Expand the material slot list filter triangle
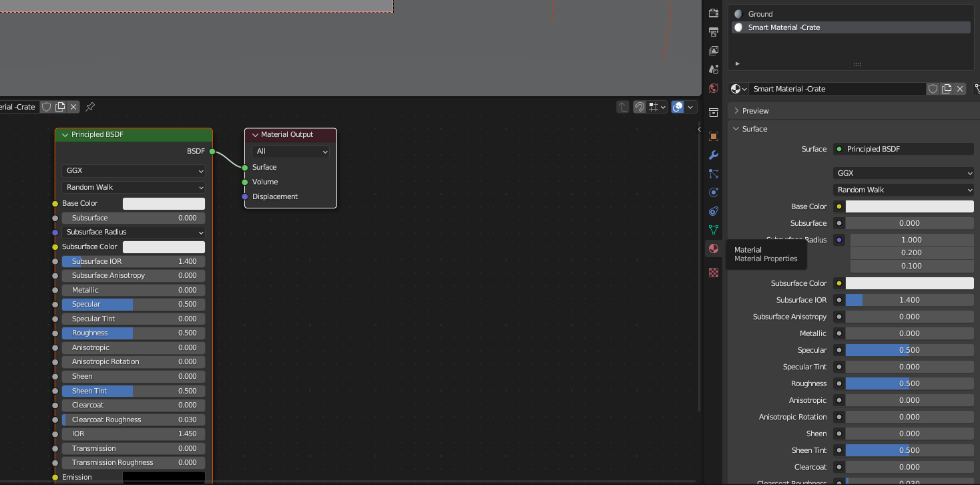 tap(738, 64)
